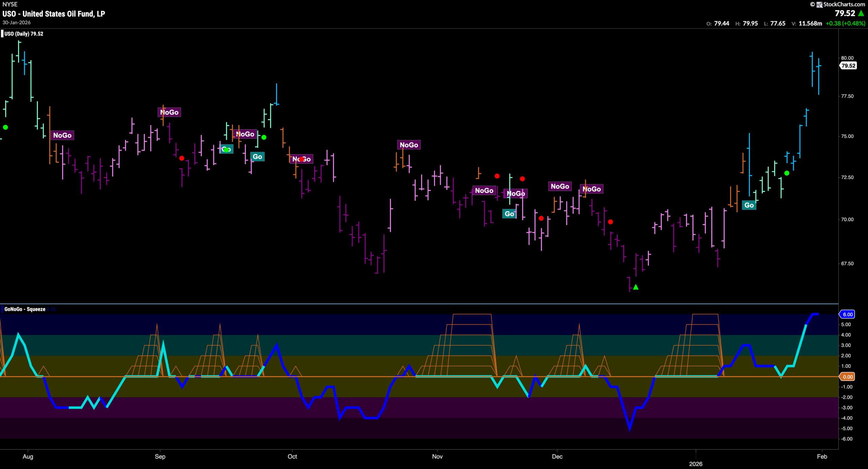Click the green dot marker in late January
The height and width of the screenshot is (469, 868).
tap(787, 173)
